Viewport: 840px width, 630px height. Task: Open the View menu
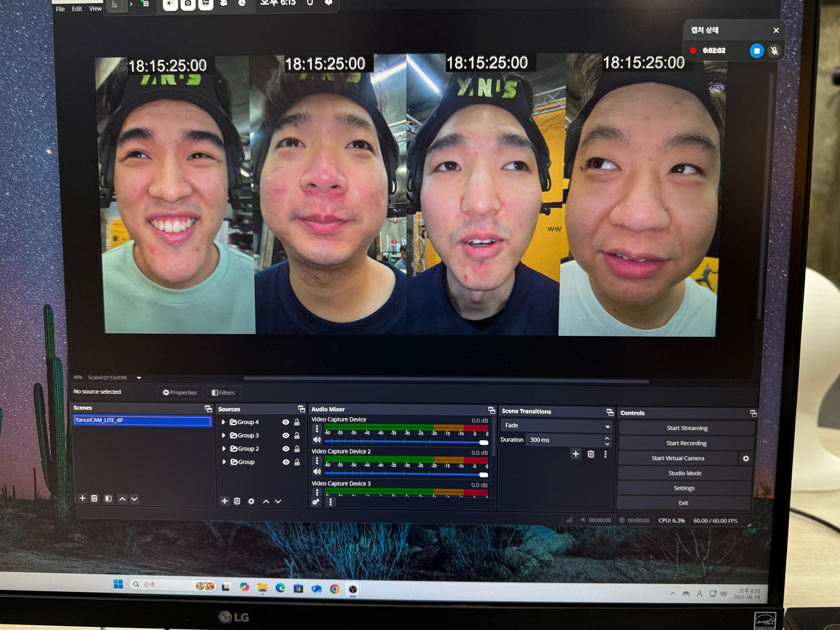[95, 8]
